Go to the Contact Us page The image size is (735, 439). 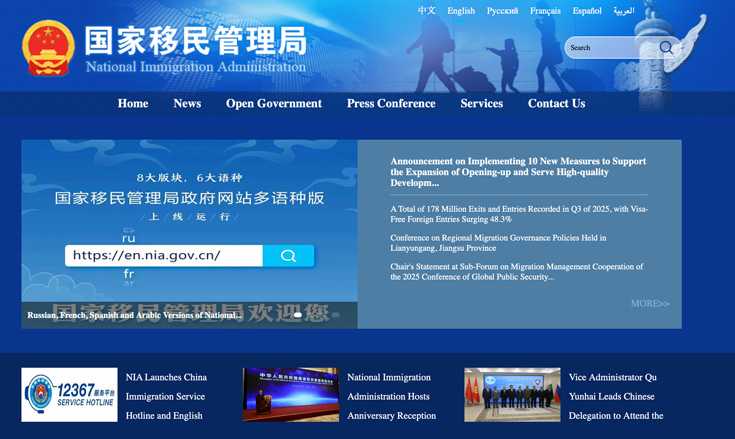tap(556, 104)
